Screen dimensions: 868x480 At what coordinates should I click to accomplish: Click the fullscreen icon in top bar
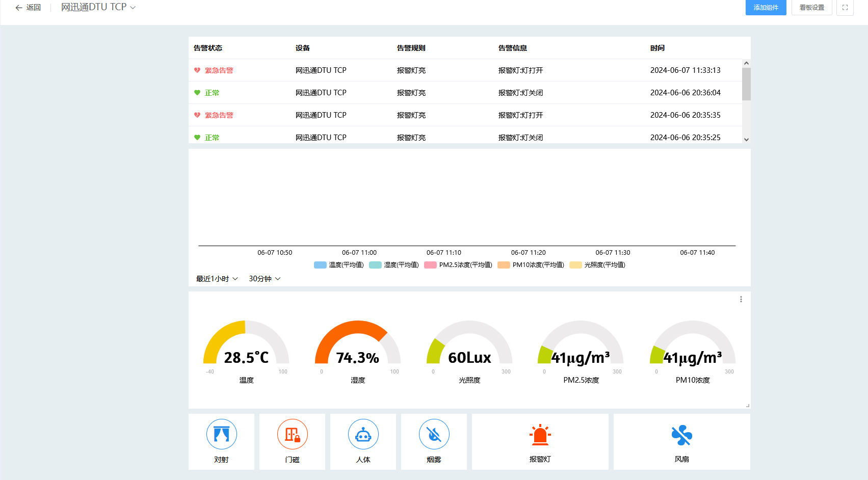(x=845, y=8)
